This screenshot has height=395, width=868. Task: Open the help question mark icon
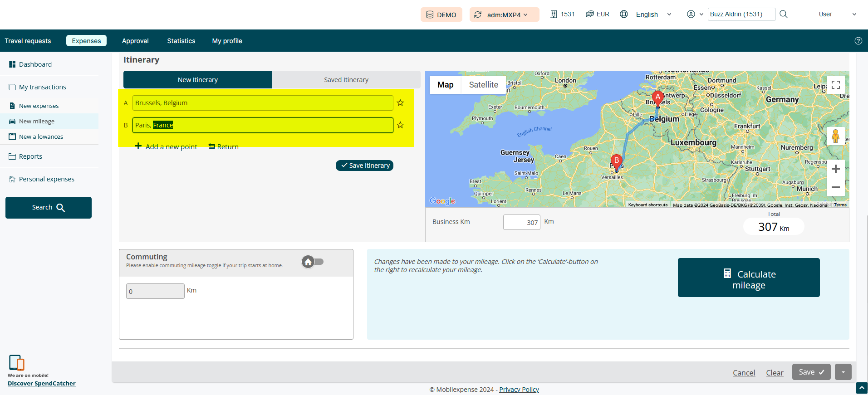point(858,41)
